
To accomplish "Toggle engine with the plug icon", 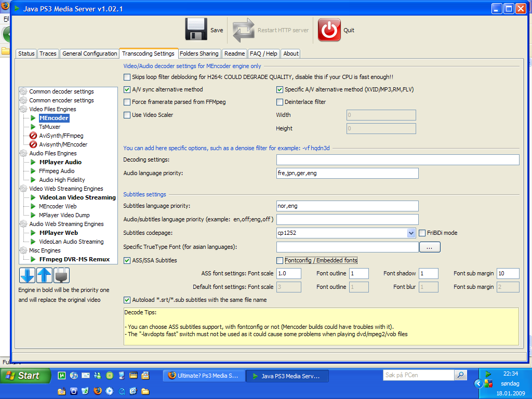I will [x=61, y=275].
